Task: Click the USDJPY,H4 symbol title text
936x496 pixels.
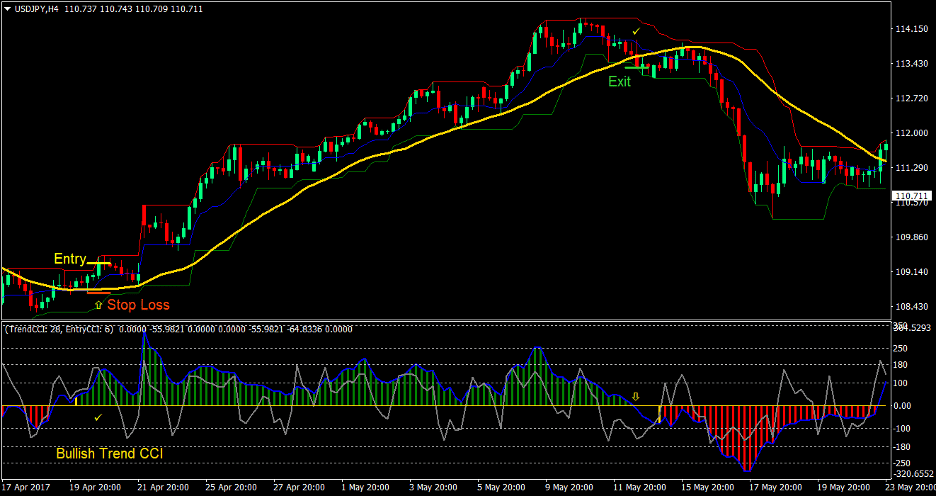Action: 36,7
